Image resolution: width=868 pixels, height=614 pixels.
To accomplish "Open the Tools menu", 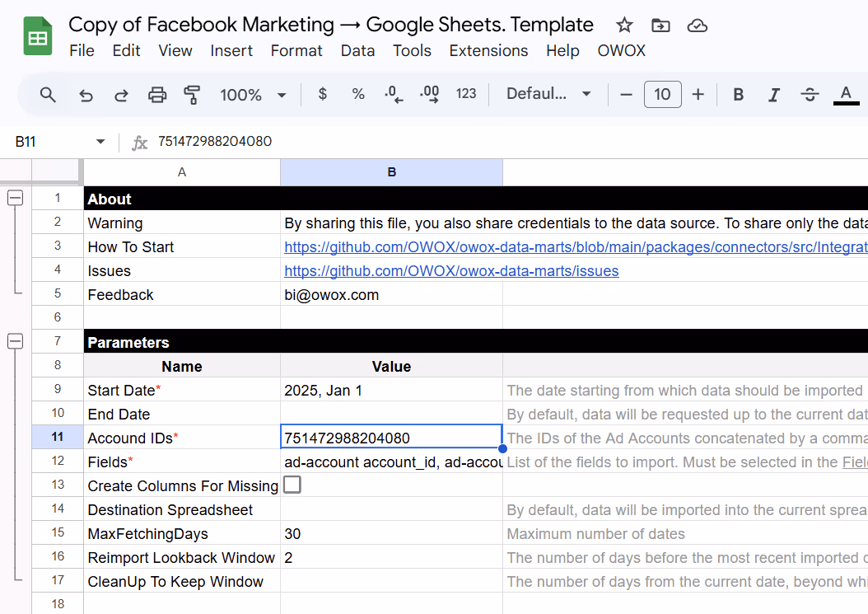I will 412,50.
